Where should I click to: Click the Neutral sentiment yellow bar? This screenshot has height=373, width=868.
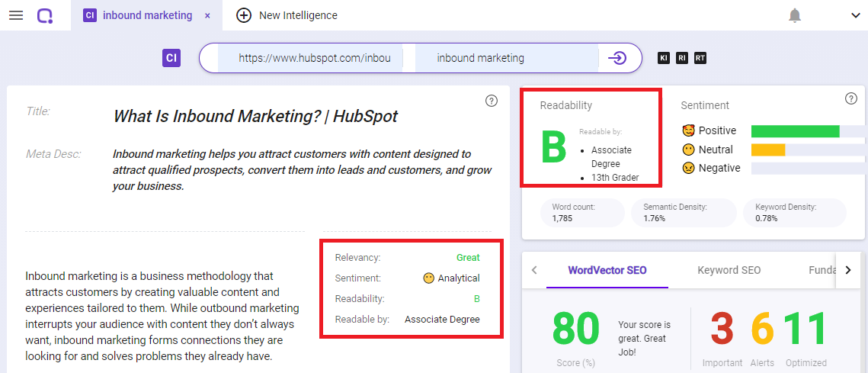(x=768, y=150)
